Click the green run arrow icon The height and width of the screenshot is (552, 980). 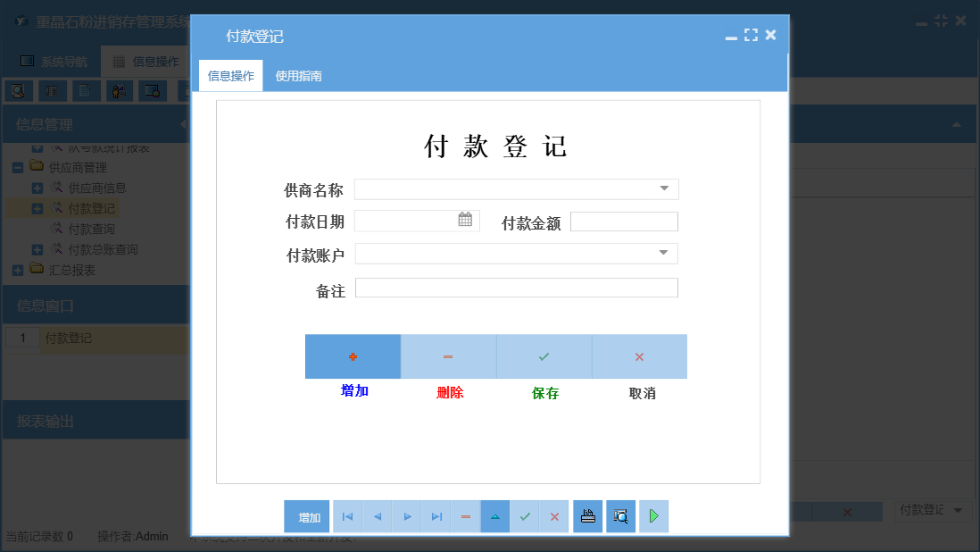click(x=653, y=516)
